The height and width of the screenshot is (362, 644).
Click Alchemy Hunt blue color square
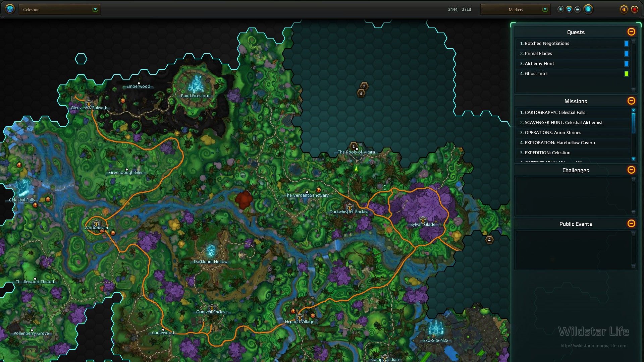coord(626,64)
